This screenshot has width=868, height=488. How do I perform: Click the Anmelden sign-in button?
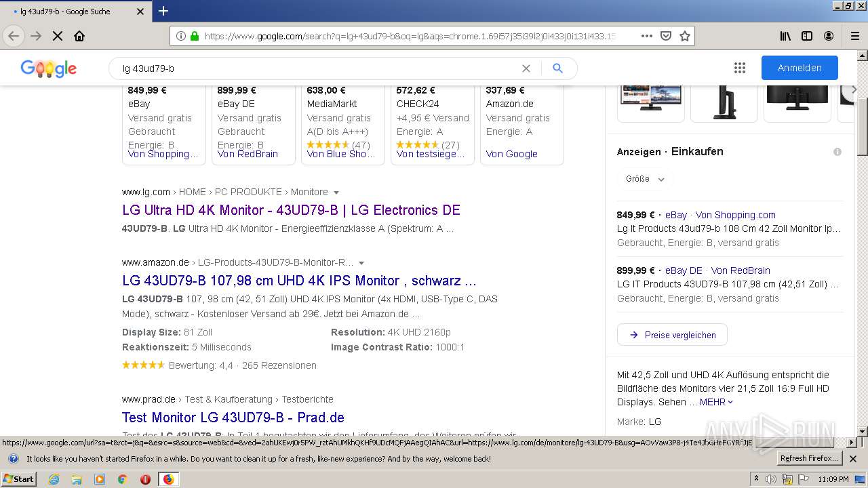click(x=800, y=68)
